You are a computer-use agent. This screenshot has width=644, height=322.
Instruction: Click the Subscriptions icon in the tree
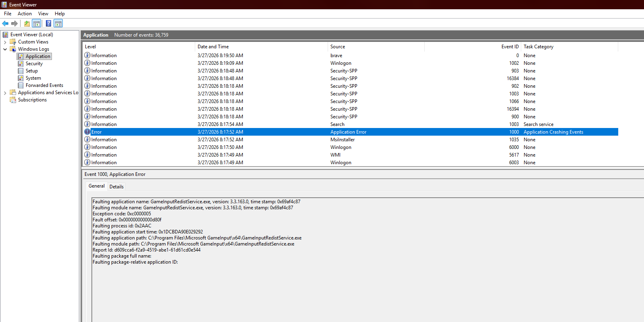(x=13, y=100)
